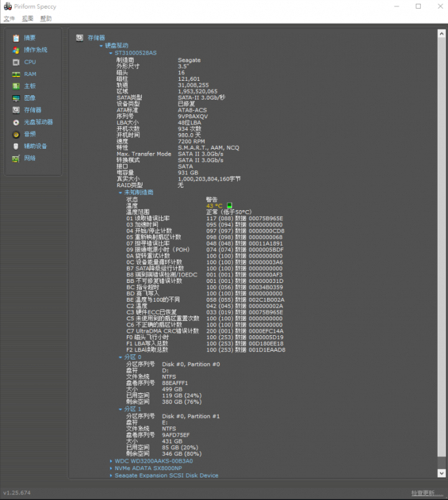Click the ST31000528AS drive name
448x500 pixels.
tap(136, 53)
